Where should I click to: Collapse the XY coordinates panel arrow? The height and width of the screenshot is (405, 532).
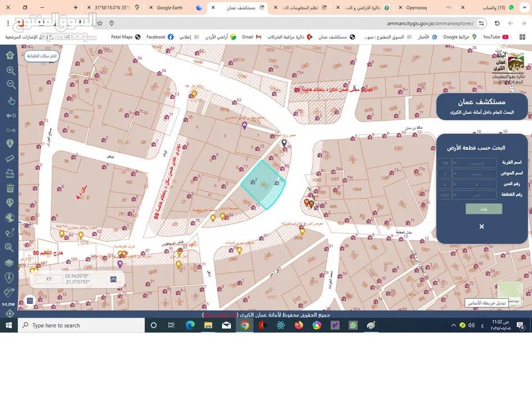click(114, 279)
